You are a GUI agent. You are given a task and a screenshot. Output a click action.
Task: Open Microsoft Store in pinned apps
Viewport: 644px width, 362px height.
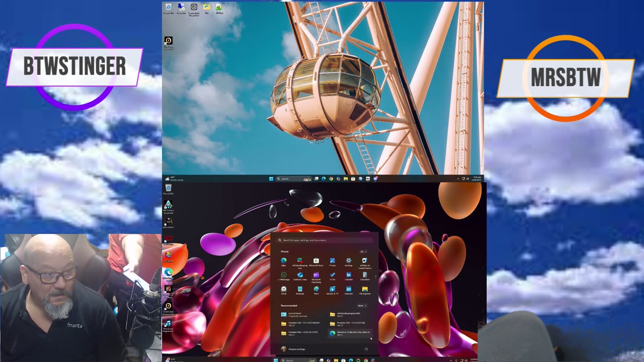tap(316, 262)
